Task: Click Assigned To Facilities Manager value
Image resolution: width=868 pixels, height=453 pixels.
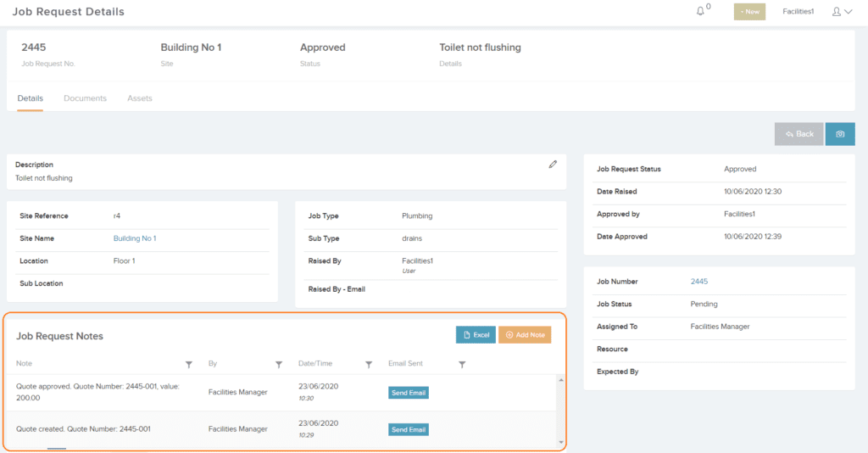Action: [x=720, y=327]
